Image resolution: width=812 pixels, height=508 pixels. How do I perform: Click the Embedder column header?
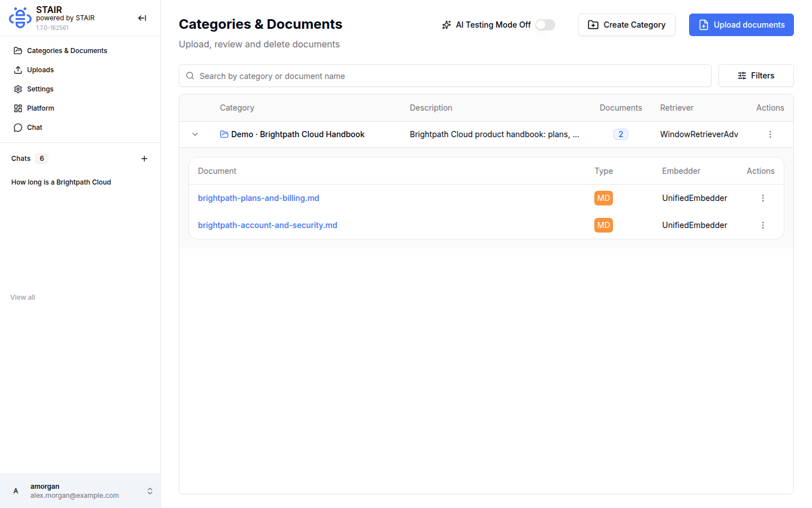coord(681,171)
